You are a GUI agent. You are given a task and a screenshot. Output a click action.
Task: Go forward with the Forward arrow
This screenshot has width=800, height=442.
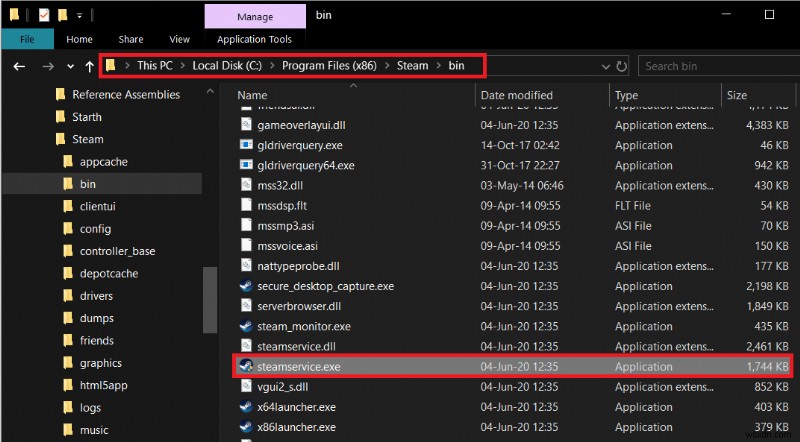click(x=48, y=66)
